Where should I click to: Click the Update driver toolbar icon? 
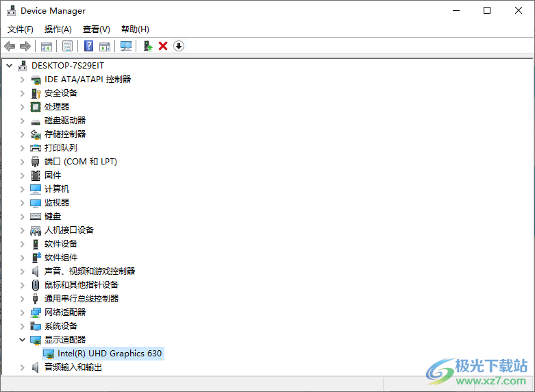click(147, 46)
